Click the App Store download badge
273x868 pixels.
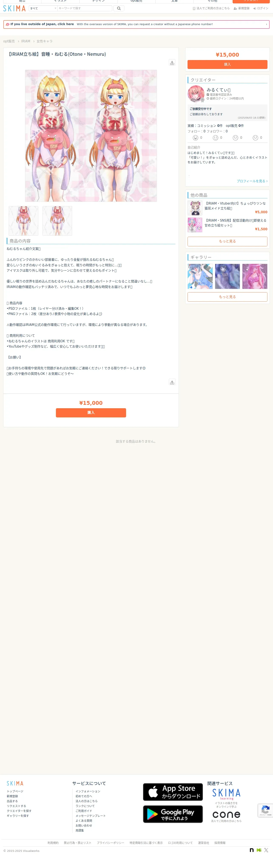pos(173,792)
